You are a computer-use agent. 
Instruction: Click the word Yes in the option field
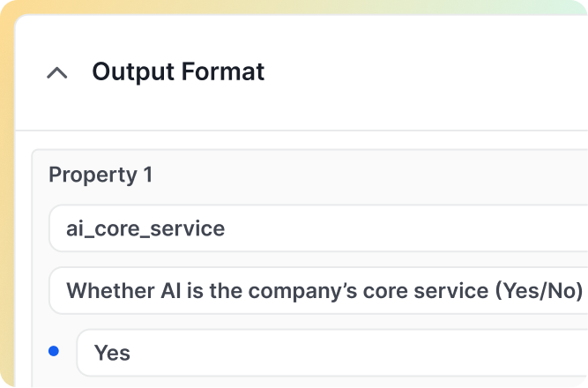click(112, 353)
